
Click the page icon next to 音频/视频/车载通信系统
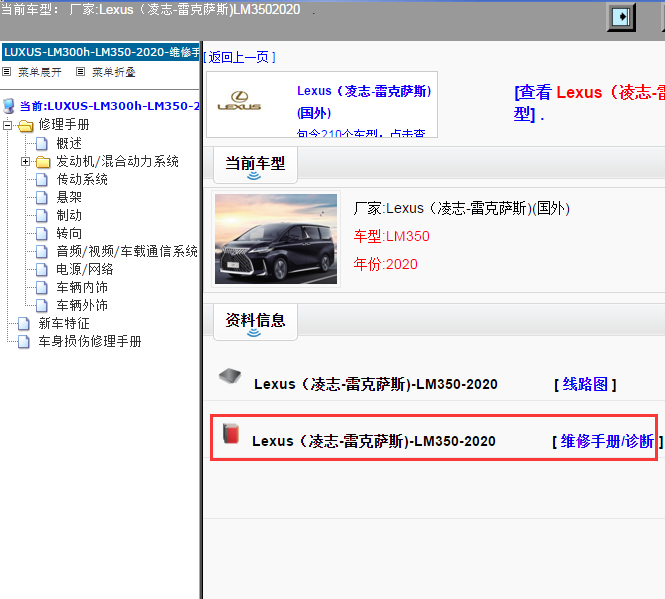[x=42, y=252]
